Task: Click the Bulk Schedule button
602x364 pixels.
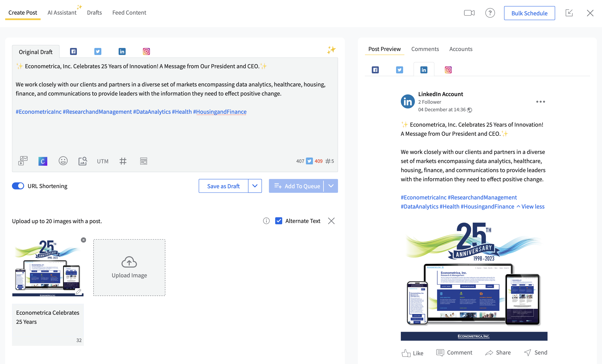Action: point(529,13)
